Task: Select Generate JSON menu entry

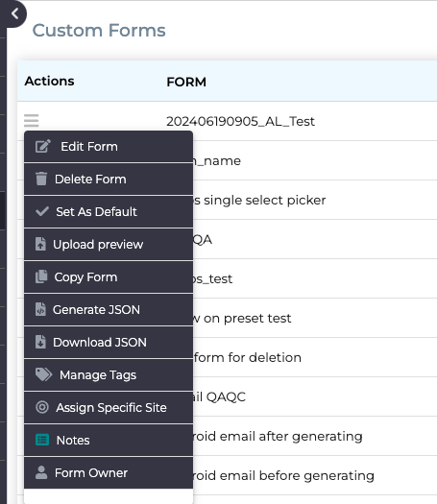Action: [x=109, y=310]
